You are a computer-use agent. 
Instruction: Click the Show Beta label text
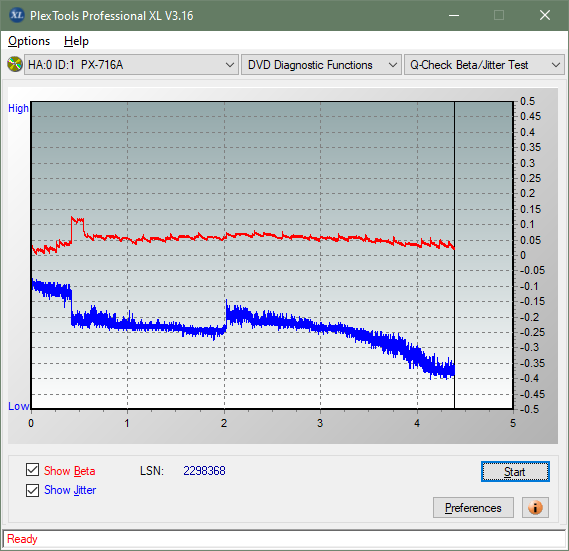pyautogui.click(x=70, y=471)
